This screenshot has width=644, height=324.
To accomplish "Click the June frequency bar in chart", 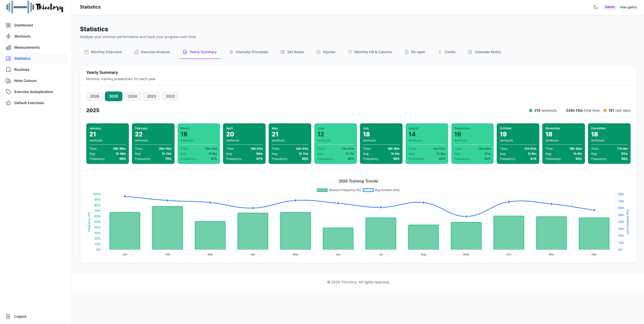I will pos(338,239).
